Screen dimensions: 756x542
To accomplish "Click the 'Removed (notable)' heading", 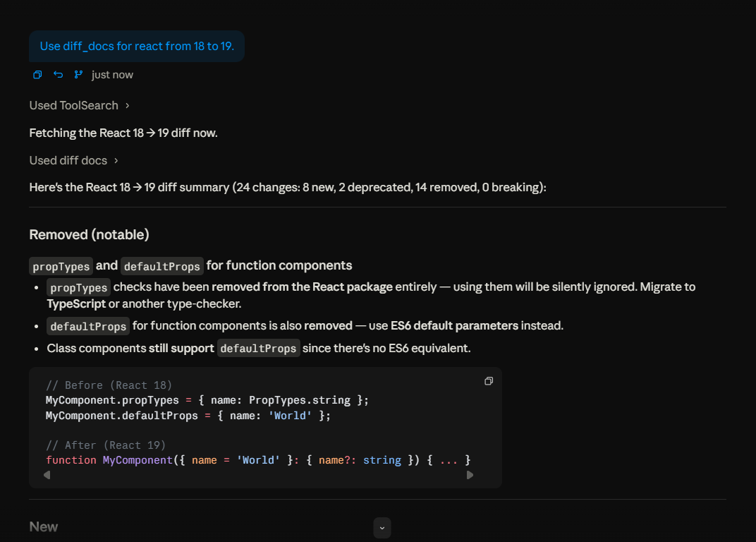I will [x=89, y=234].
